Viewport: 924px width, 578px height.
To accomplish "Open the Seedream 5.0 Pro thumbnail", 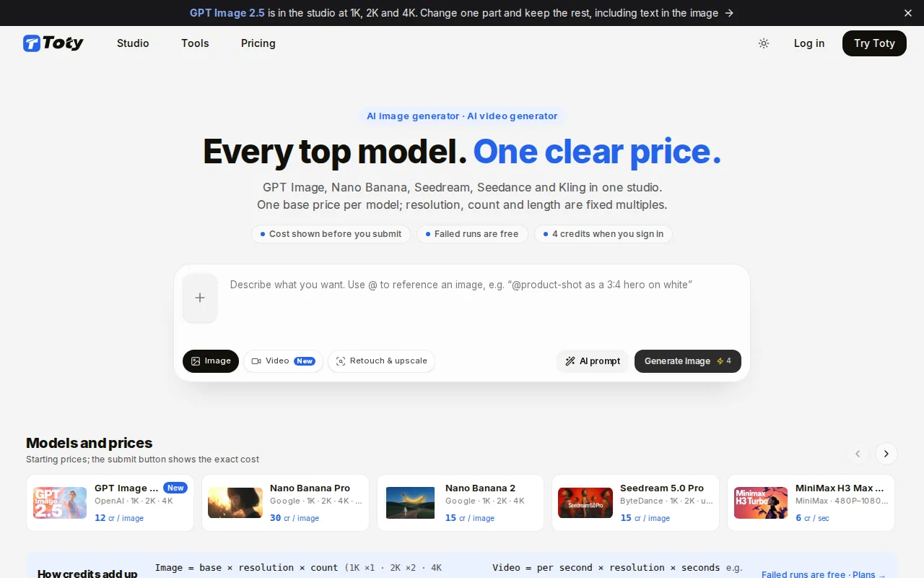I will tap(585, 503).
